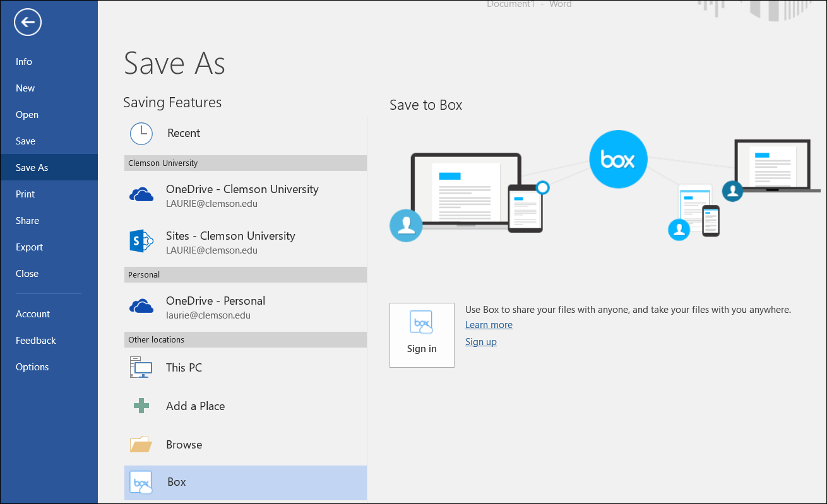Select Info from the sidebar
Viewport: 827px width, 504px height.
(x=23, y=61)
